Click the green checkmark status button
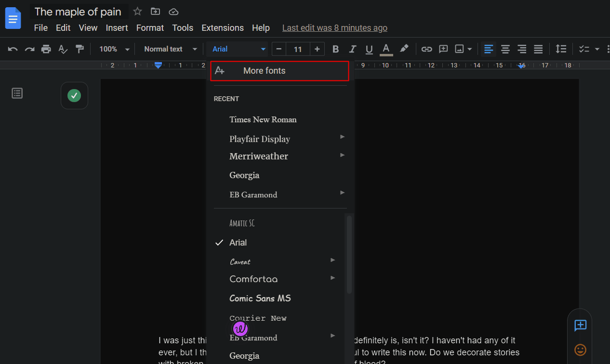 (74, 96)
